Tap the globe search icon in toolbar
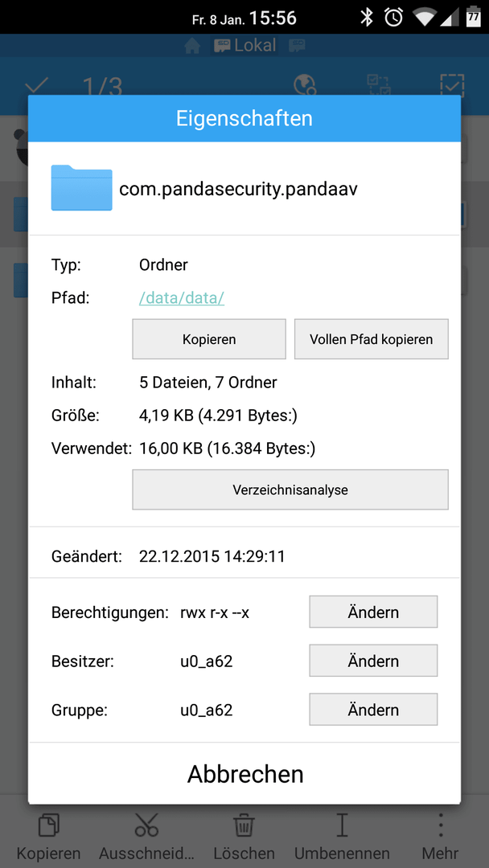This screenshot has width=489, height=868. [x=304, y=85]
